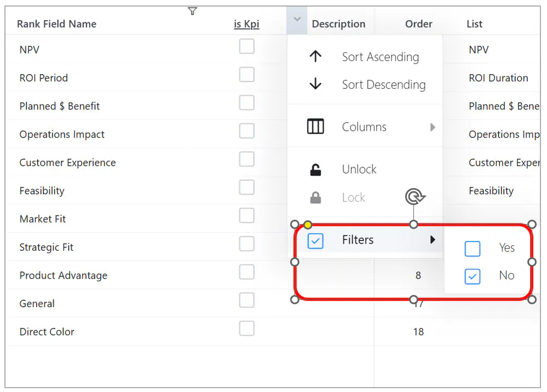
Task: Select the NPV rank field name cell
Action: (x=29, y=50)
